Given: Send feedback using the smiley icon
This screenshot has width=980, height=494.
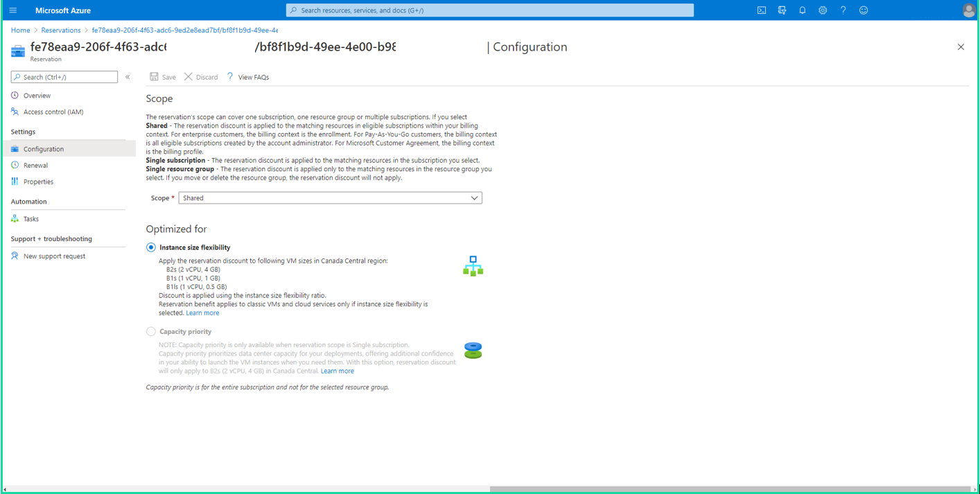Looking at the screenshot, I should tap(864, 10).
